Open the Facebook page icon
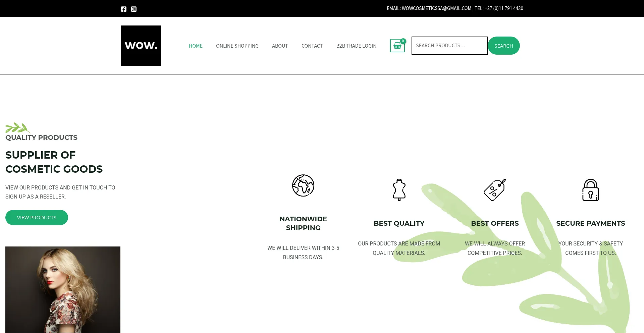644x333 pixels. coord(124,9)
